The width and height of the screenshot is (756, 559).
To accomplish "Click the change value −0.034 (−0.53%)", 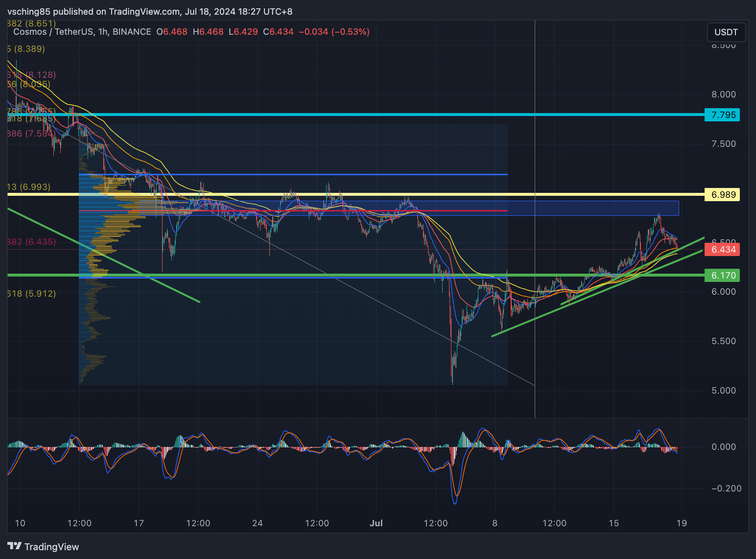I will (x=334, y=32).
